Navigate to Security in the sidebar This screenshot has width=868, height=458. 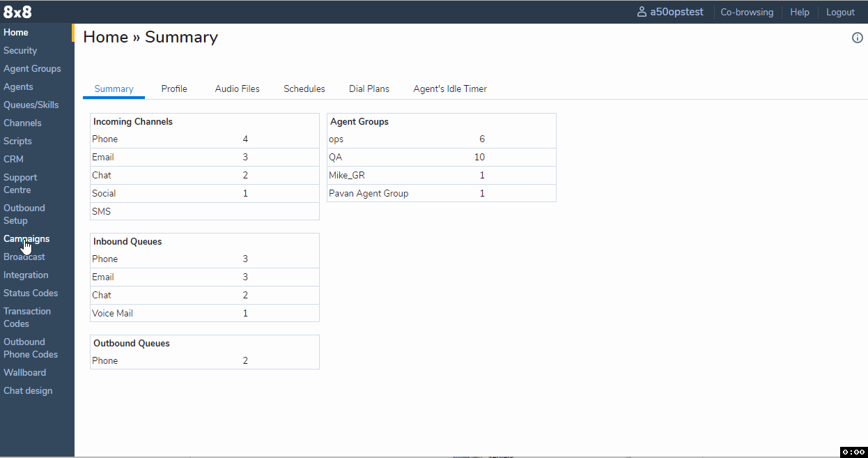(20, 50)
